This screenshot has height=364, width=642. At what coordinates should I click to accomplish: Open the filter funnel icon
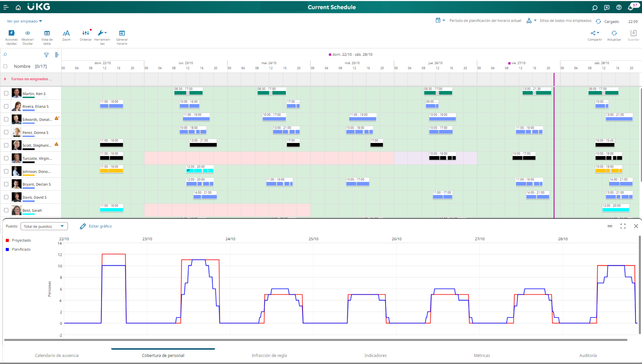(x=46, y=55)
